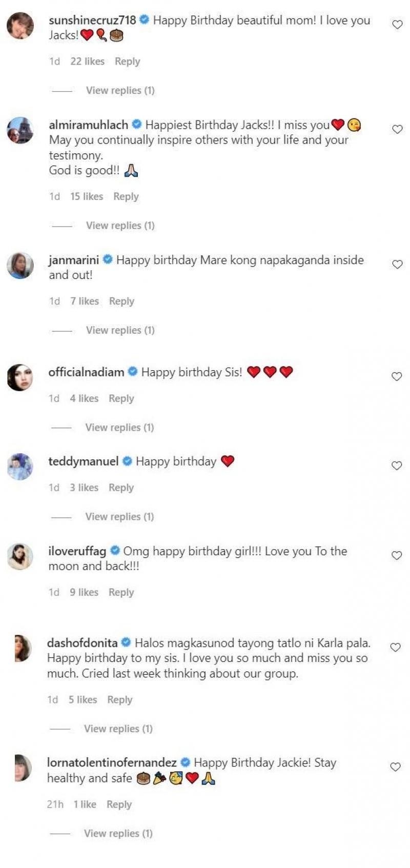The image size is (410, 868).
Task: Like dashofdonita's comment
Action: click(x=395, y=648)
